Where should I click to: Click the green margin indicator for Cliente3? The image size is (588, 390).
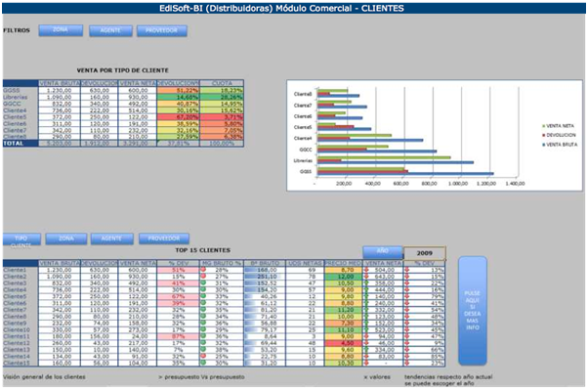pyautogui.click(x=203, y=283)
